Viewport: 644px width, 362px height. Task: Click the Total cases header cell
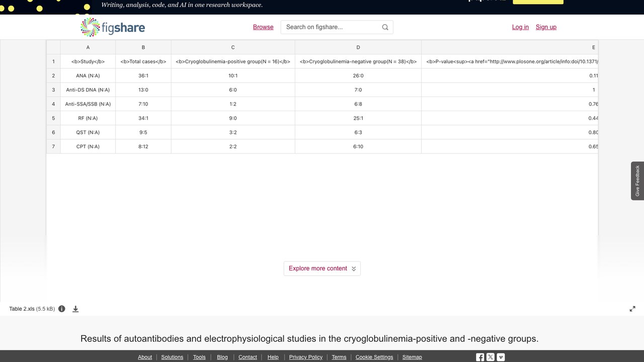pyautogui.click(x=143, y=61)
